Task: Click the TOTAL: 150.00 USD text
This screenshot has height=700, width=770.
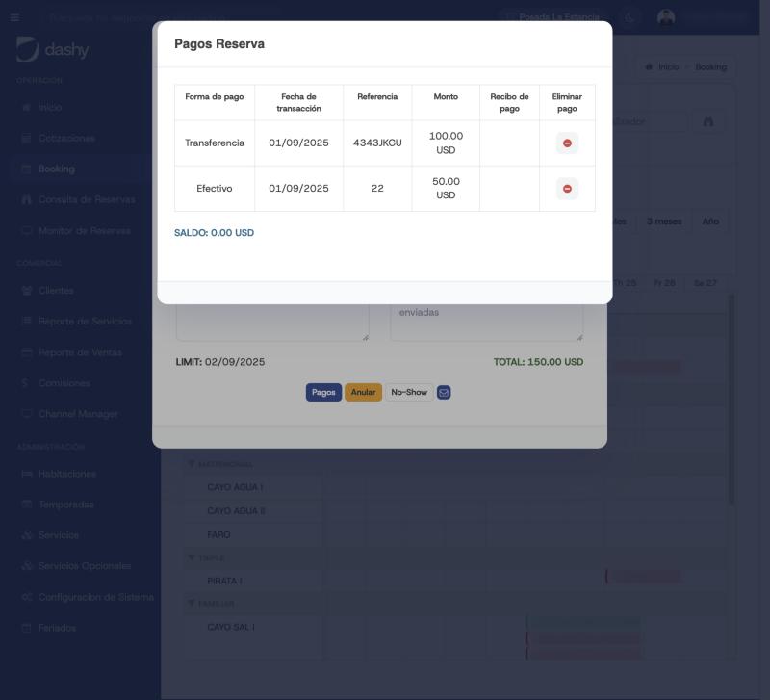Action: [538, 362]
